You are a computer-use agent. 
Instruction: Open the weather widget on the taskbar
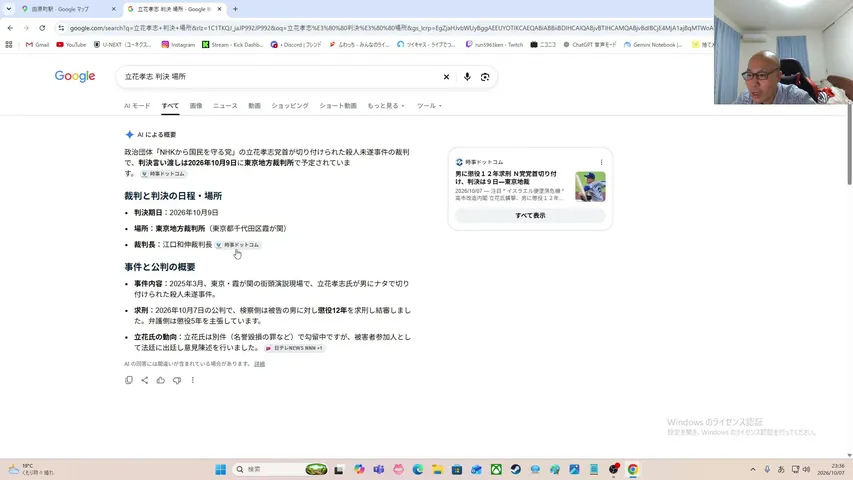[32, 469]
